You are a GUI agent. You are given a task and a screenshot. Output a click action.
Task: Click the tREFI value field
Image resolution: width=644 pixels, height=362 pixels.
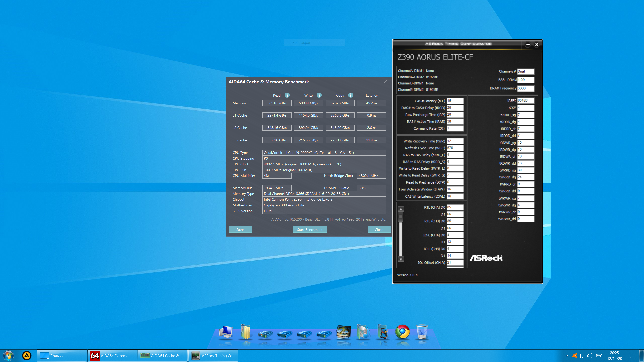pos(526,100)
